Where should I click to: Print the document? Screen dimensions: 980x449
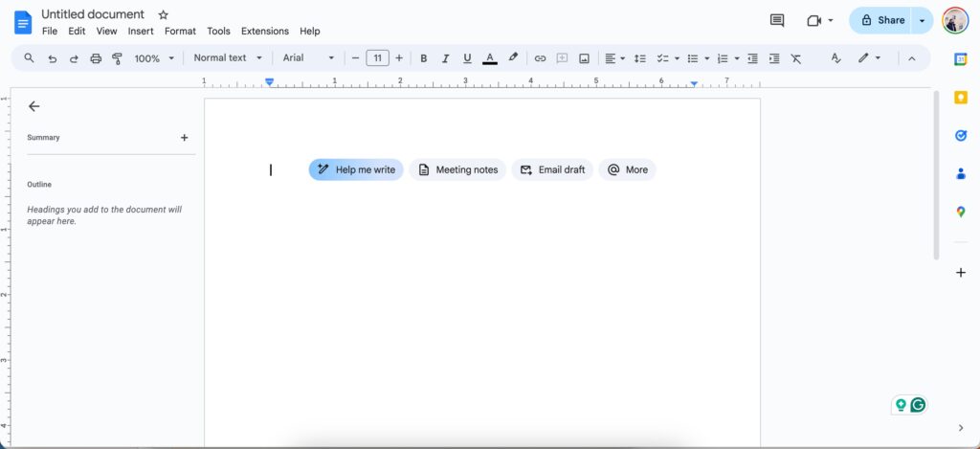96,58
